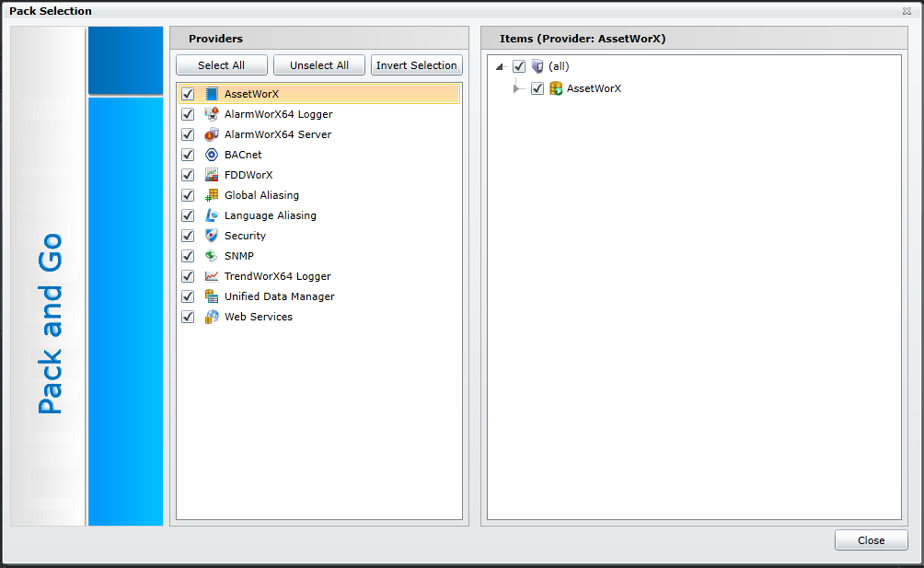Image resolution: width=924 pixels, height=568 pixels.
Task: Uncheck the (all) items checkbox
Action: point(519,66)
